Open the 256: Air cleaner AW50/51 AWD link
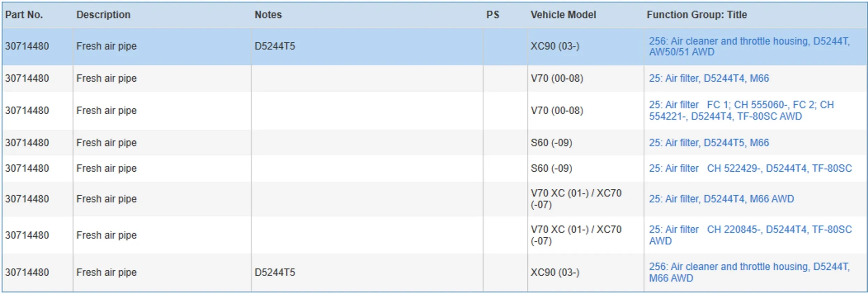 [x=749, y=46]
